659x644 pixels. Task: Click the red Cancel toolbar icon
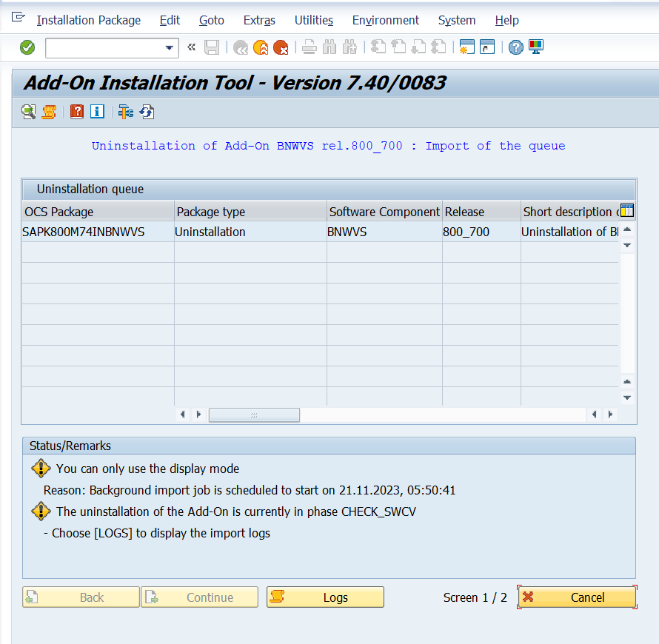[281, 48]
